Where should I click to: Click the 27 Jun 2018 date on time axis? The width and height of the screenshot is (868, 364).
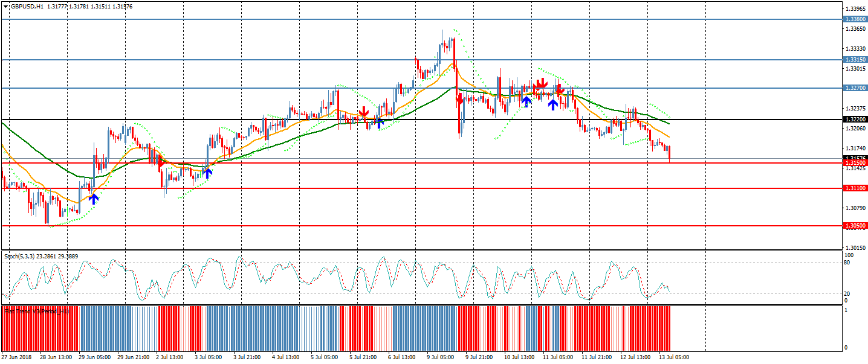[x=16, y=357]
